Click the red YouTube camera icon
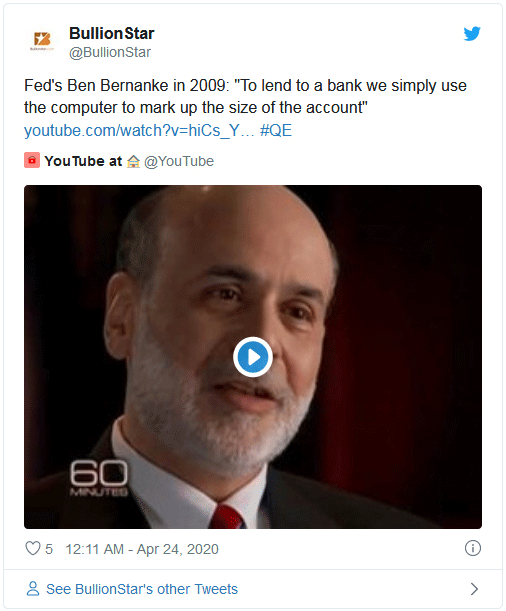506x611 pixels. [x=32, y=161]
